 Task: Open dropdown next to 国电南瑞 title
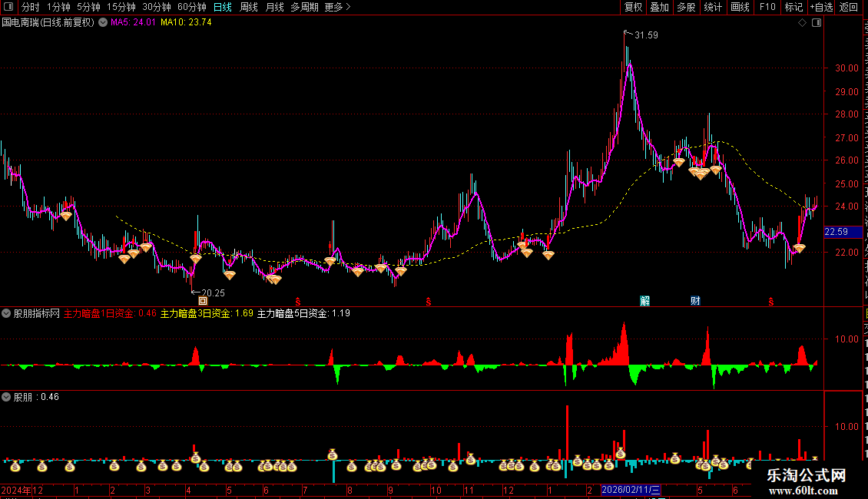(103, 23)
